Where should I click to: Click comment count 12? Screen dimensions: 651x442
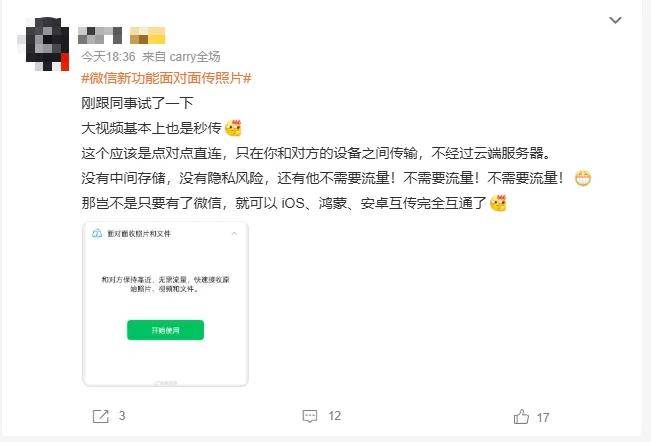pyautogui.click(x=335, y=416)
